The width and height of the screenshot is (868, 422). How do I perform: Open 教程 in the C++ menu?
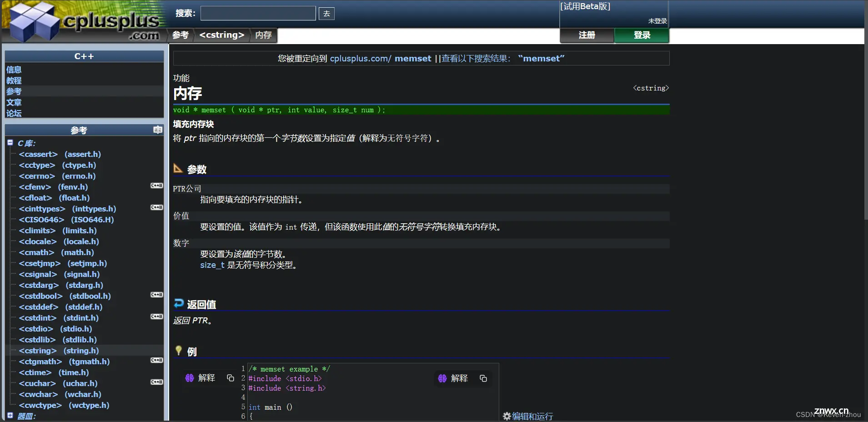point(14,80)
